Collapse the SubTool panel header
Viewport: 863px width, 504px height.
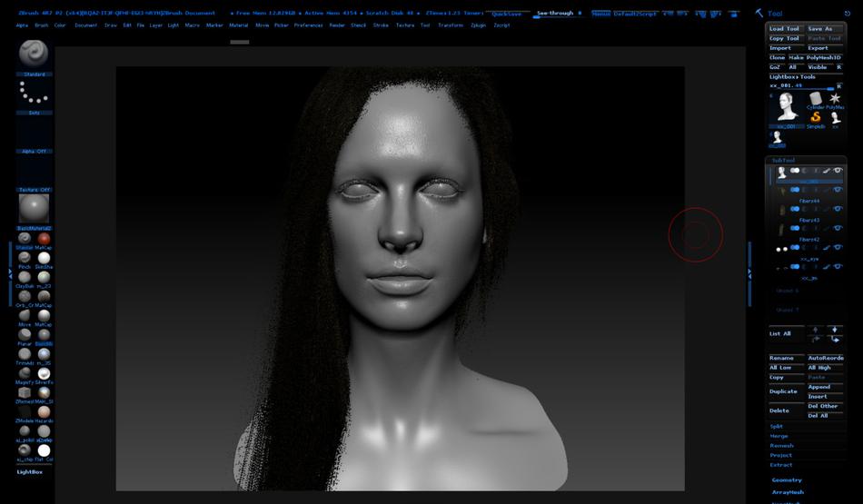[783, 160]
